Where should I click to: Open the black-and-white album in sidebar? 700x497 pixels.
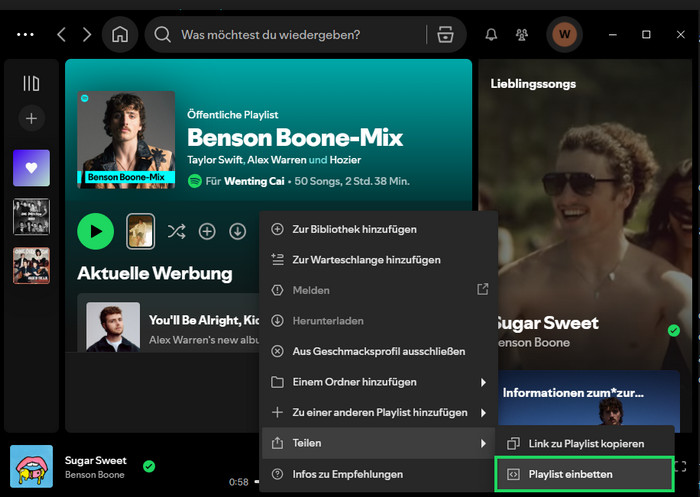(31, 217)
